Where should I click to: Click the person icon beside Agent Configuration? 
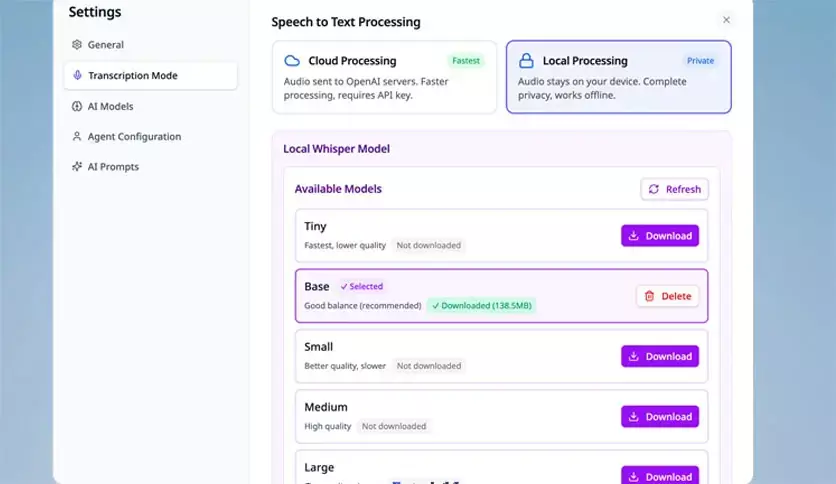click(77, 137)
